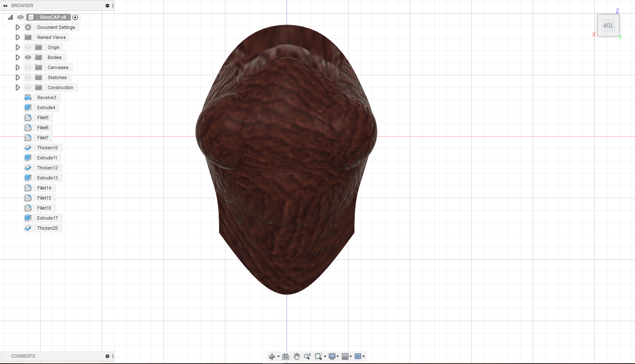Expand the Named Views node

tap(18, 37)
